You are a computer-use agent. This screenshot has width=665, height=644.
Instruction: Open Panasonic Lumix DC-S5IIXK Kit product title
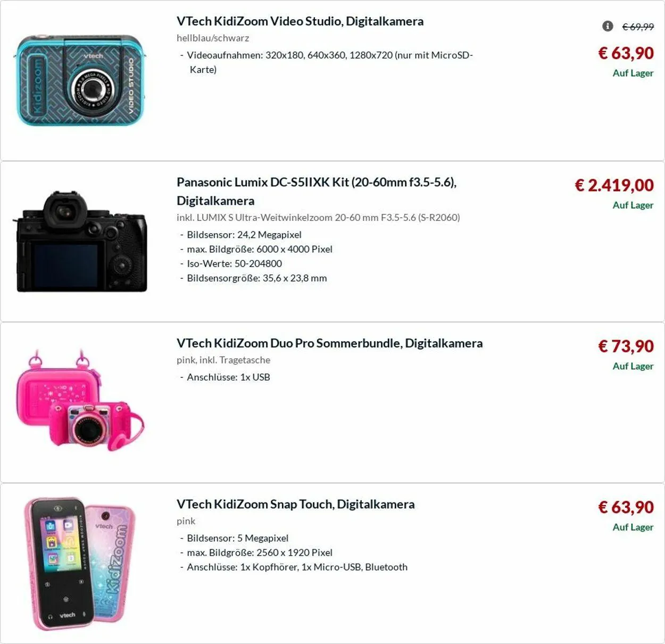tap(317, 191)
